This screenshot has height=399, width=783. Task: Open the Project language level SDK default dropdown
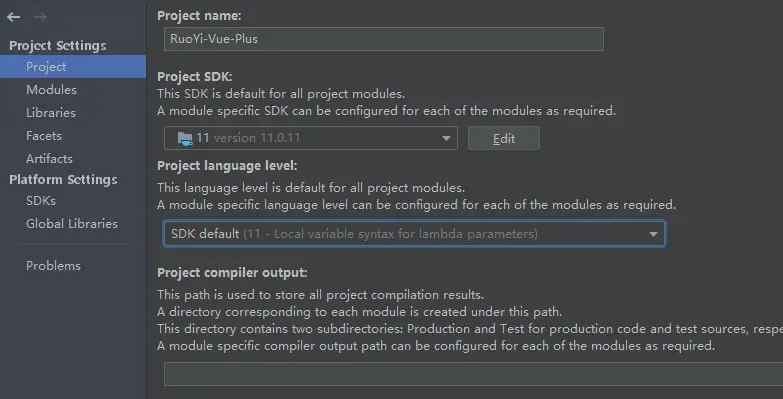coord(414,234)
